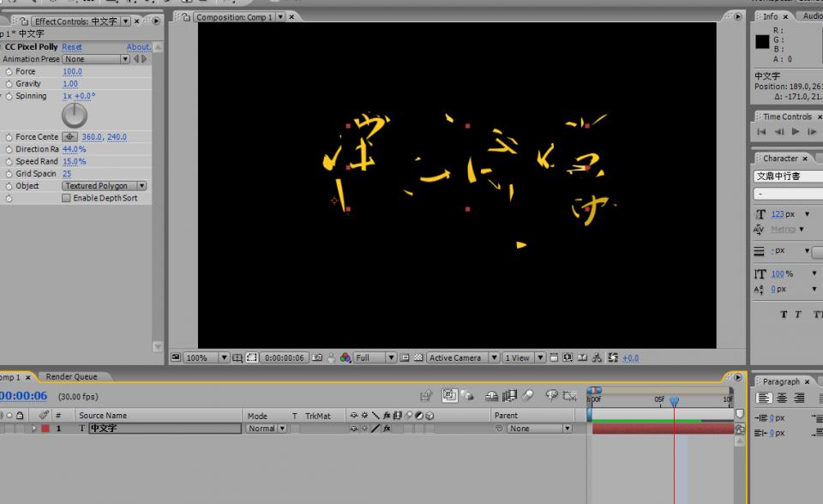Click the About link of the effect
This screenshot has width=823, height=504.
[138, 47]
